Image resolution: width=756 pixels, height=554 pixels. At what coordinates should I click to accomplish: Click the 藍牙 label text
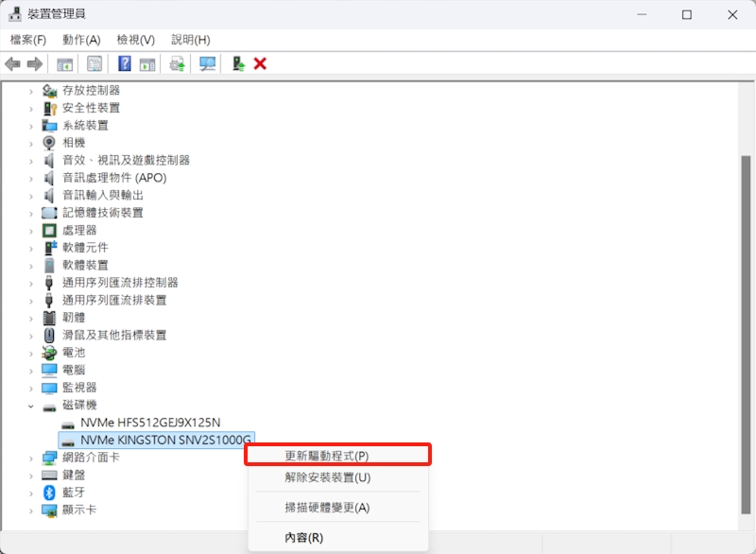point(74,493)
